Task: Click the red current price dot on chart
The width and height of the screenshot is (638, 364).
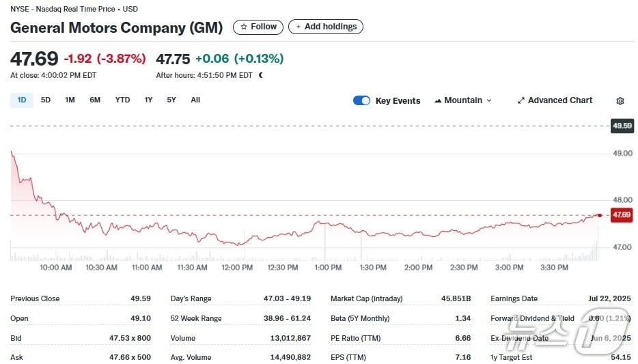Action: (x=600, y=215)
